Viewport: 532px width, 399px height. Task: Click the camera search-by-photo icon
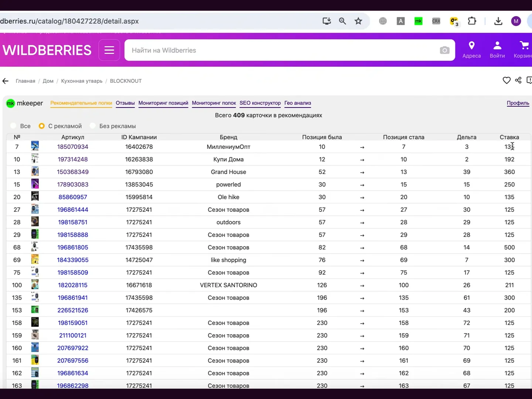pos(444,50)
